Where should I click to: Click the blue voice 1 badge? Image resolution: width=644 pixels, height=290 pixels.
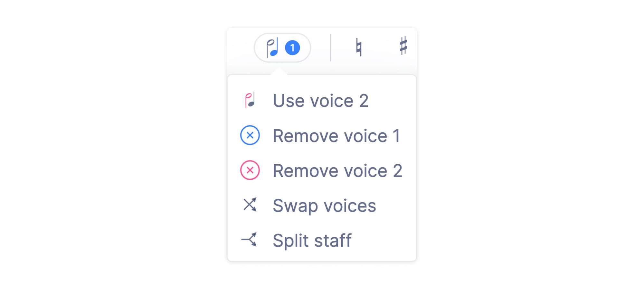292,48
